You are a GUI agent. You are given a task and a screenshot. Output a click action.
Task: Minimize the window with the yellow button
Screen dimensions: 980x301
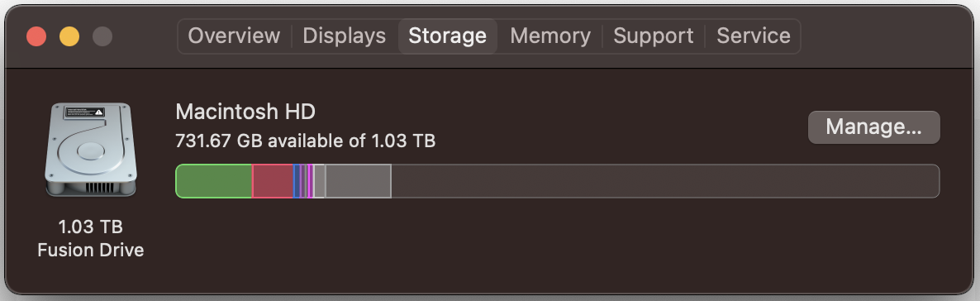(x=69, y=36)
